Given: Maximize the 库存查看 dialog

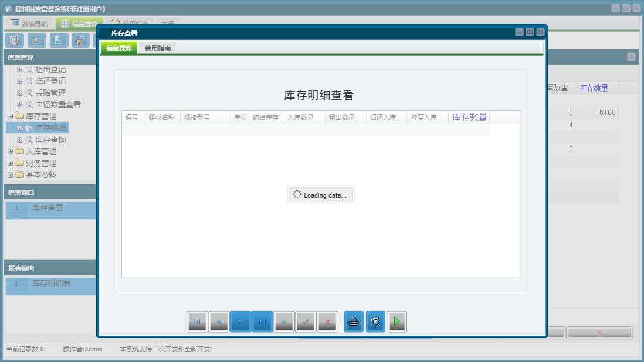Looking at the screenshot, I should pyautogui.click(x=530, y=32).
